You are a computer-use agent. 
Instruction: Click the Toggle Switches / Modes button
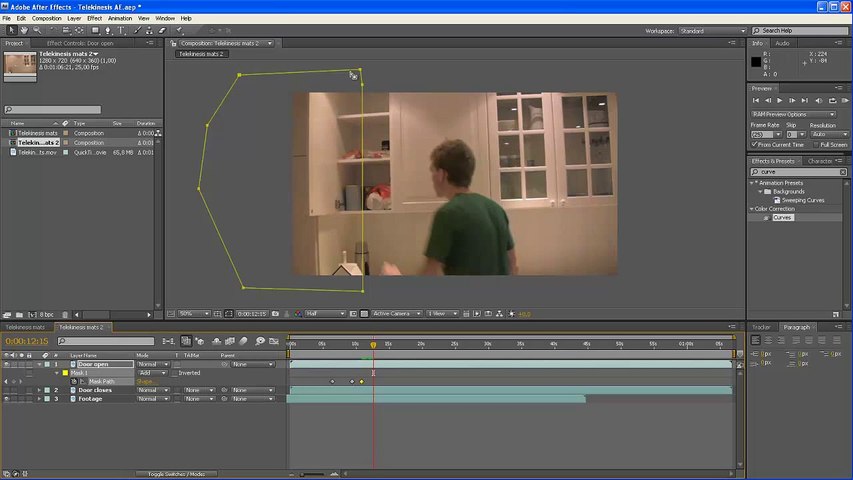click(176, 473)
